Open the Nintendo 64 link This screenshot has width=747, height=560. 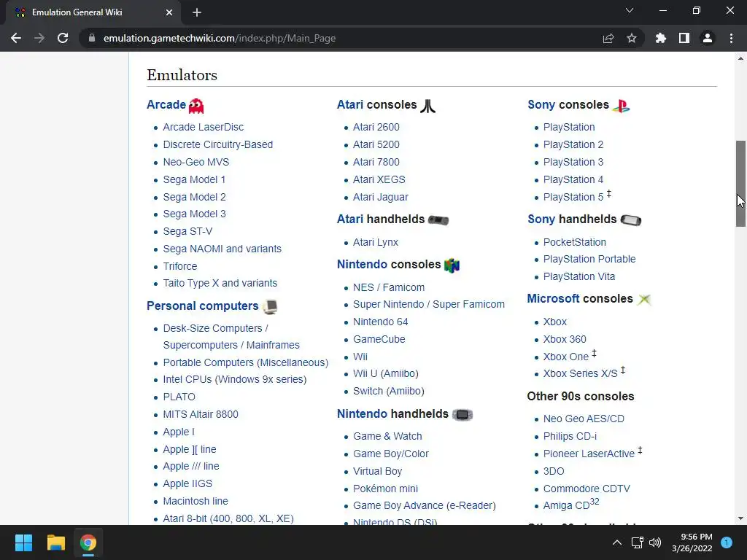(x=380, y=322)
